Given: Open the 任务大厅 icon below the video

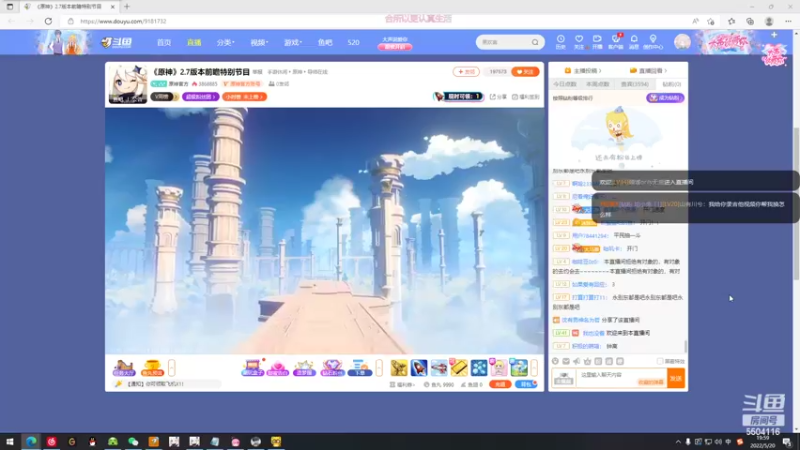Looking at the screenshot, I should [124, 367].
